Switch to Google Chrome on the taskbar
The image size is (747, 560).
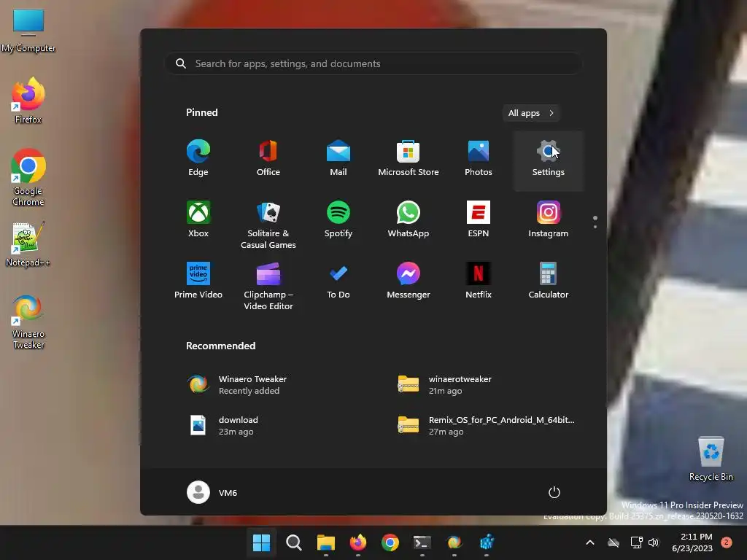[x=390, y=542]
